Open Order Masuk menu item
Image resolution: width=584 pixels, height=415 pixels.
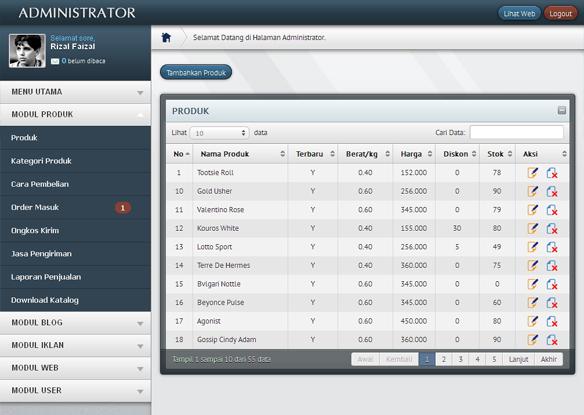click(75, 208)
